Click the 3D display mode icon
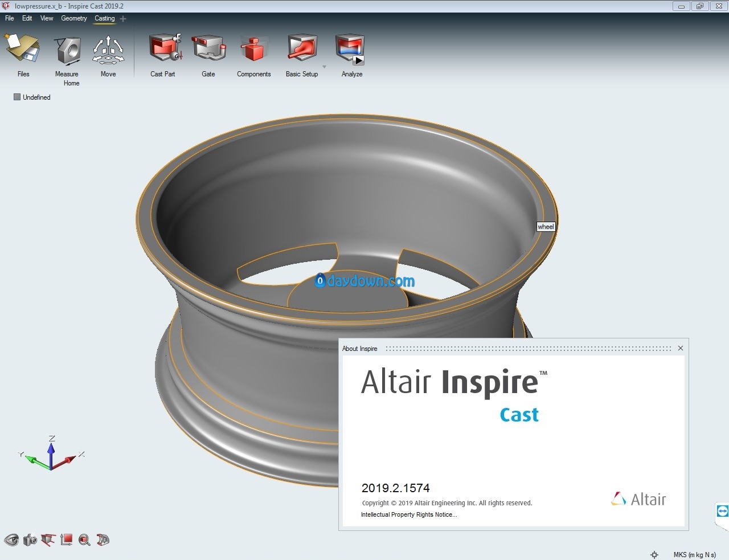The image size is (729, 560). [103, 539]
